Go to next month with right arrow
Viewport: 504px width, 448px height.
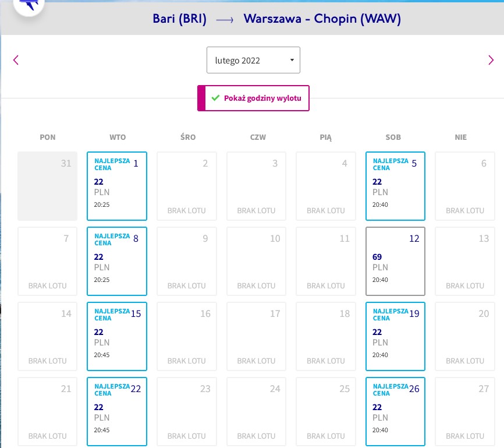pyautogui.click(x=491, y=60)
